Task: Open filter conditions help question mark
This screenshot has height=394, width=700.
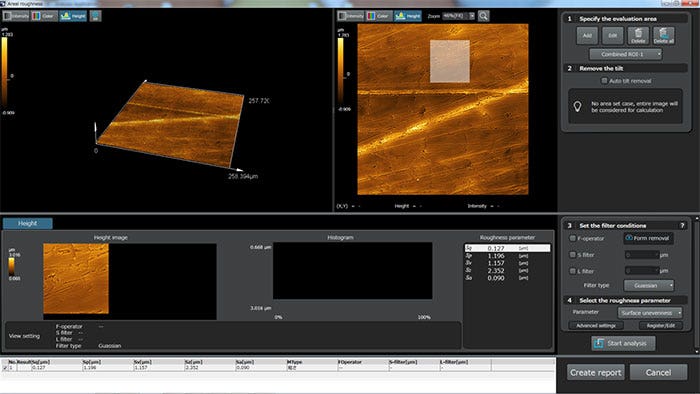Action: click(x=682, y=225)
